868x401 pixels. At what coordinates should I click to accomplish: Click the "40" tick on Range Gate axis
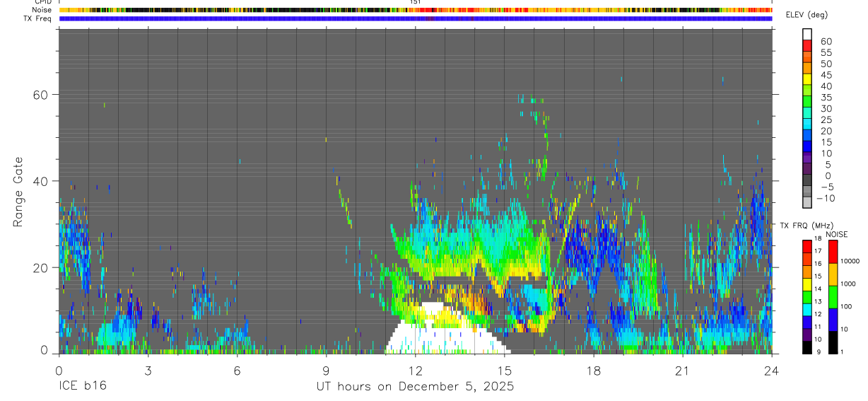click(x=42, y=180)
